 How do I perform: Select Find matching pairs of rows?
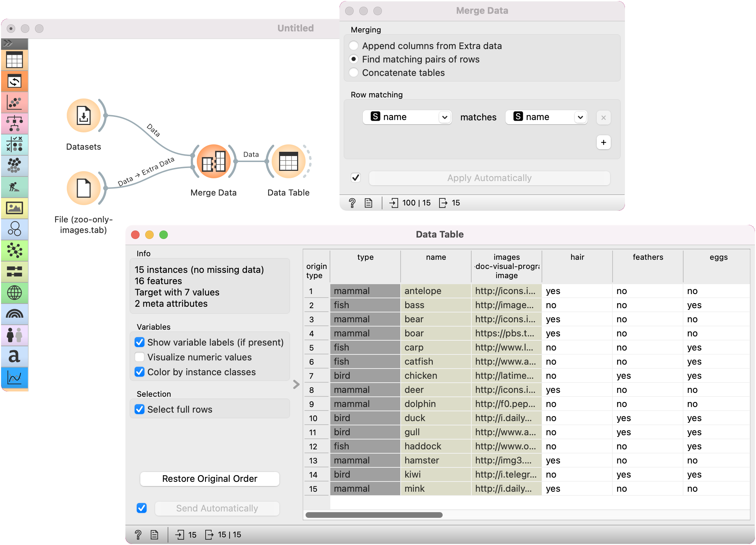pyautogui.click(x=354, y=59)
